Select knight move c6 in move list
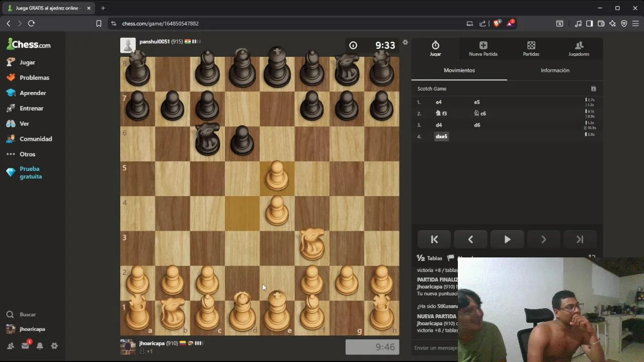The width and height of the screenshot is (644, 362). (480, 114)
